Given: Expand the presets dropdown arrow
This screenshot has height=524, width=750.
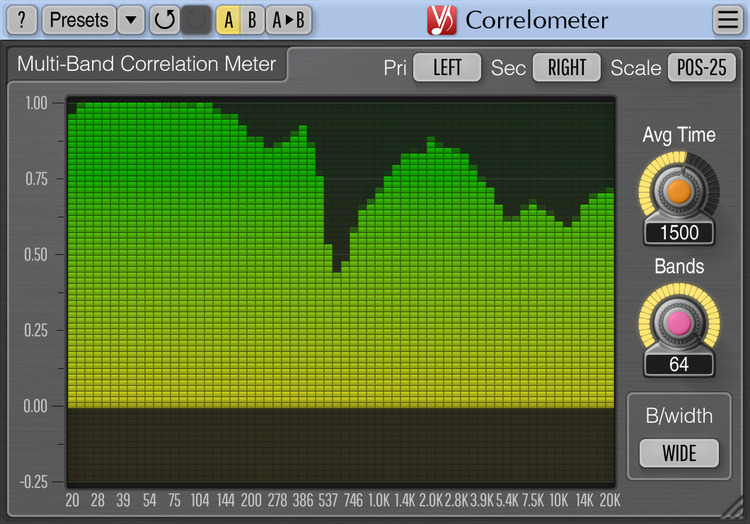Looking at the screenshot, I should pos(131,20).
